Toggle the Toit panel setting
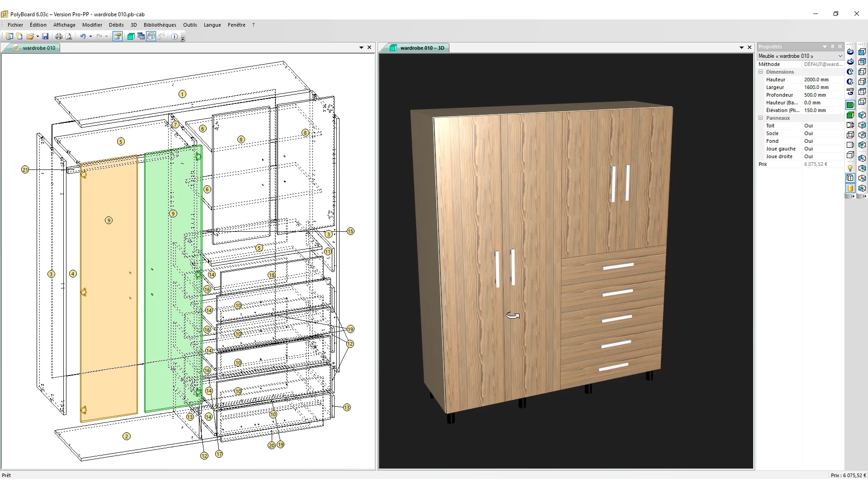 809,126
